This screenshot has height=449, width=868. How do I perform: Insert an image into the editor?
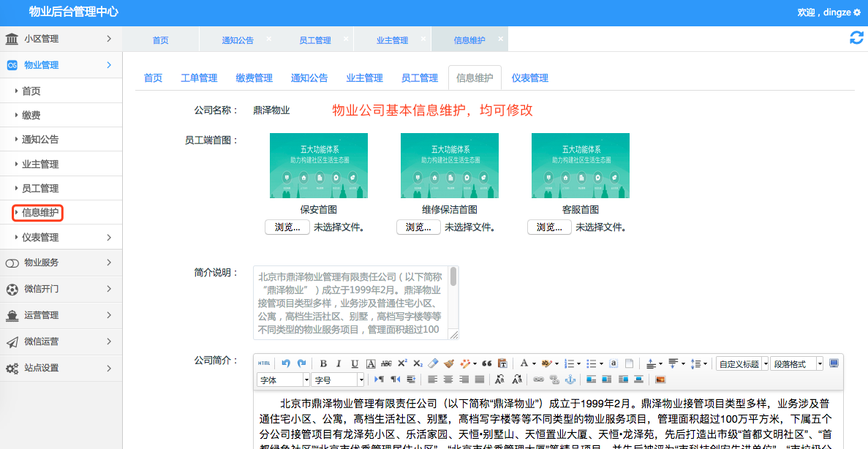coord(660,380)
